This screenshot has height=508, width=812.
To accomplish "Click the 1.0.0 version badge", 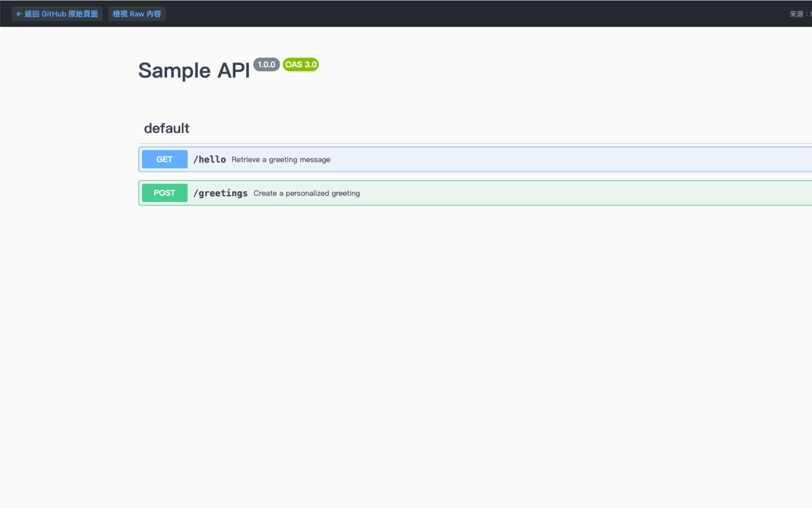I will click(266, 65).
